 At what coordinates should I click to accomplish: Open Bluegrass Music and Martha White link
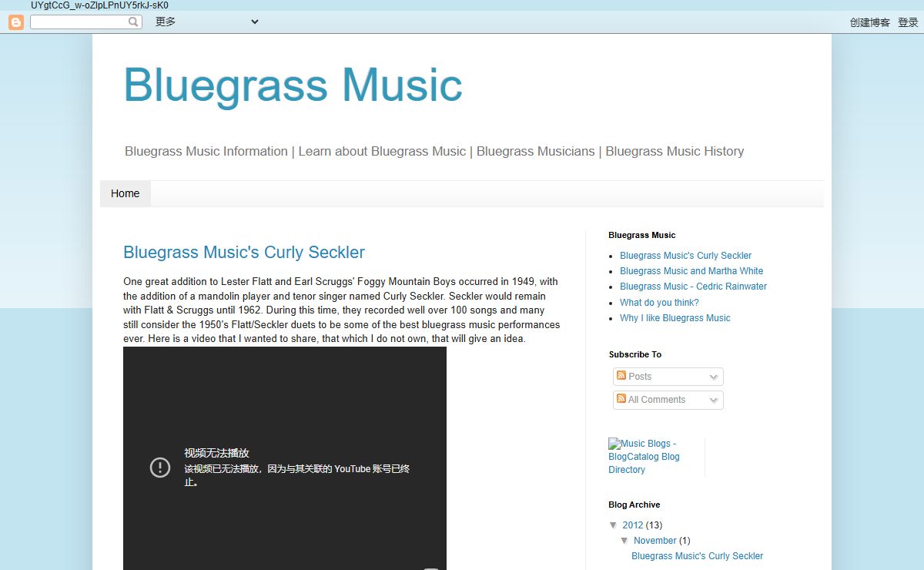point(691,270)
